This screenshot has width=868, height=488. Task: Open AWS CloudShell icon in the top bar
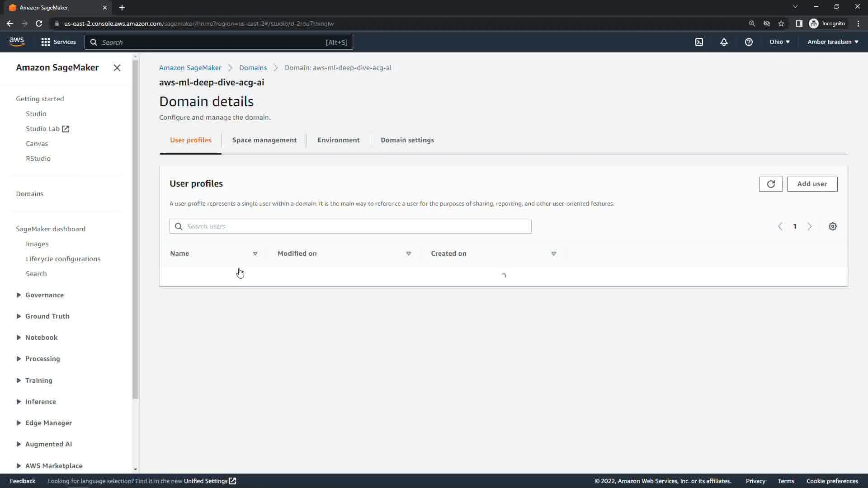pos(699,42)
